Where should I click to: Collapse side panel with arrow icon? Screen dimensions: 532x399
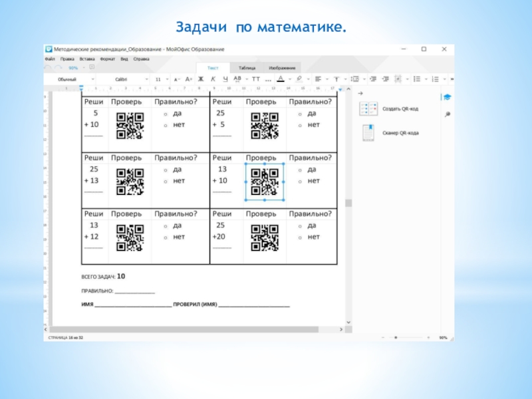point(360,93)
